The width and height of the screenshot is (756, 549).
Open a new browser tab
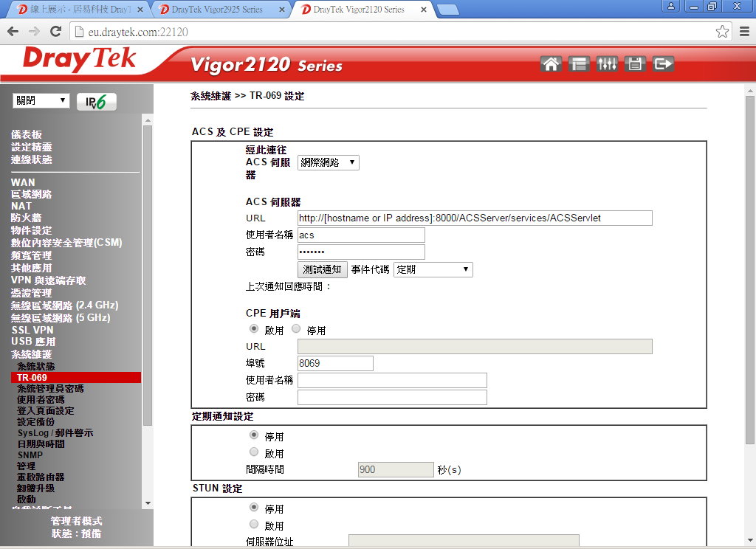pyautogui.click(x=448, y=10)
